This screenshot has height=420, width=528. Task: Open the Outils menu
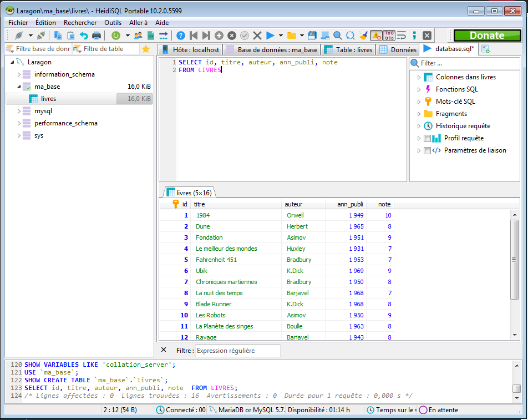(x=113, y=23)
